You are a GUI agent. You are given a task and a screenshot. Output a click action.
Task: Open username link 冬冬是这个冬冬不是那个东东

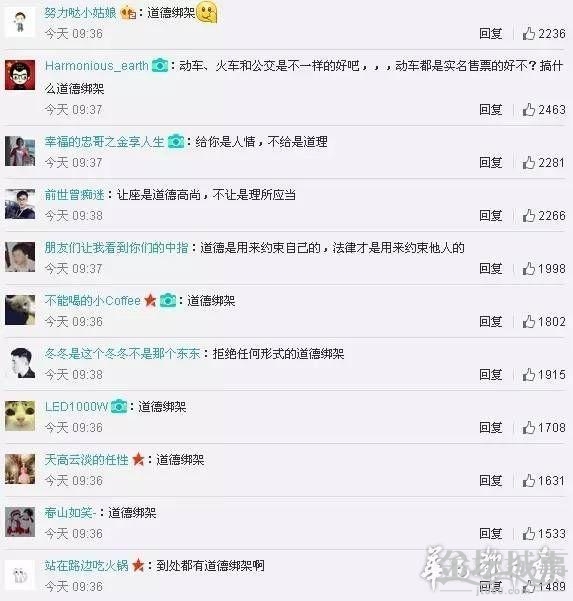pyautogui.click(x=122, y=353)
